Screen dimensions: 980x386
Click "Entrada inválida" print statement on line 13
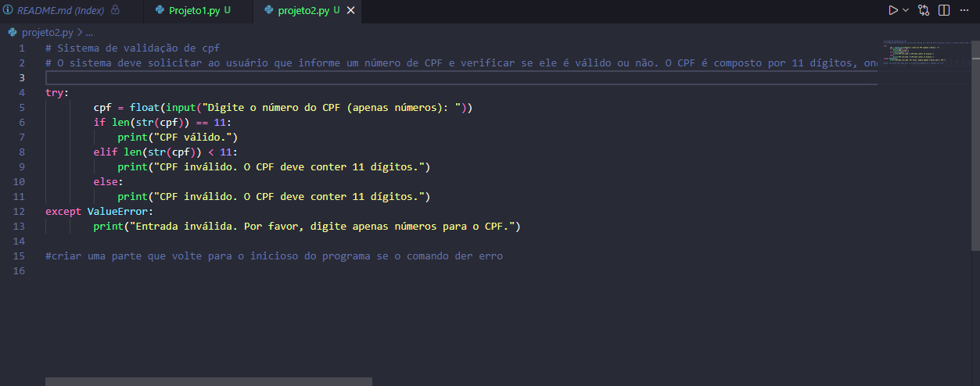point(307,227)
